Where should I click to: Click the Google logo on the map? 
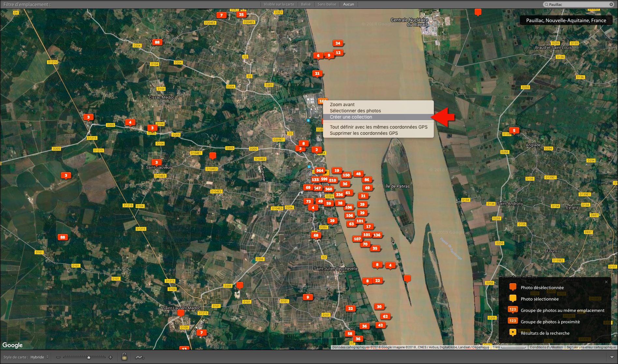click(x=13, y=345)
